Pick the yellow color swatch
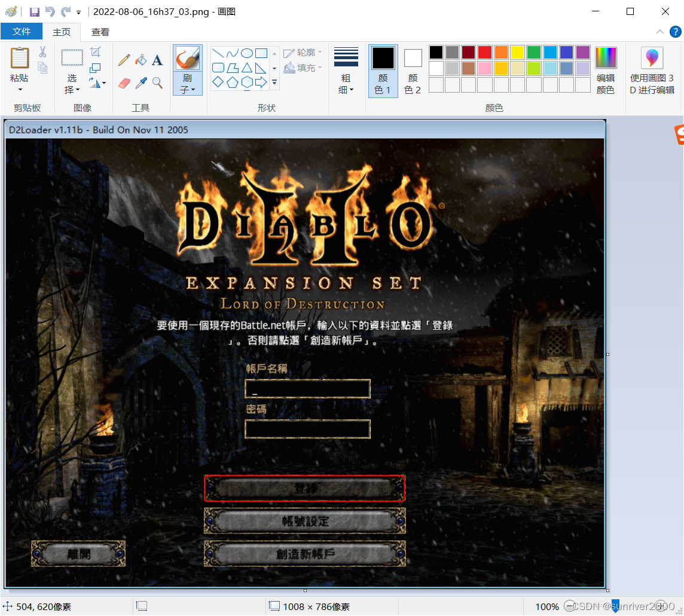The height and width of the screenshot is (616, 684). [x=517, y=53]
